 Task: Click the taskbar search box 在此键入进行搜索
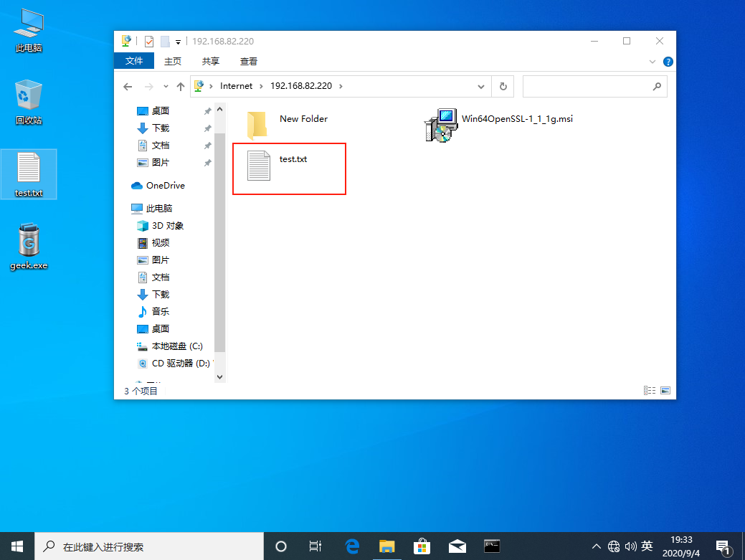coord(149,546)
